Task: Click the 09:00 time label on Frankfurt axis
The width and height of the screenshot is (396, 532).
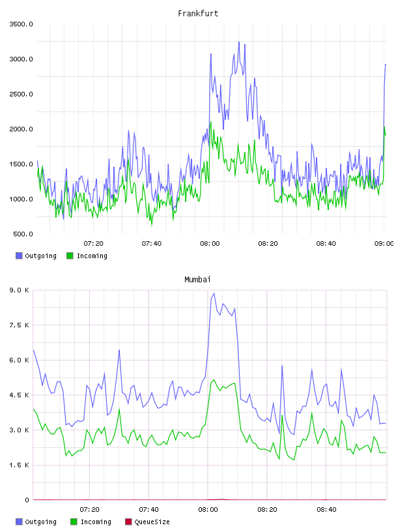Action: (384, 244)
